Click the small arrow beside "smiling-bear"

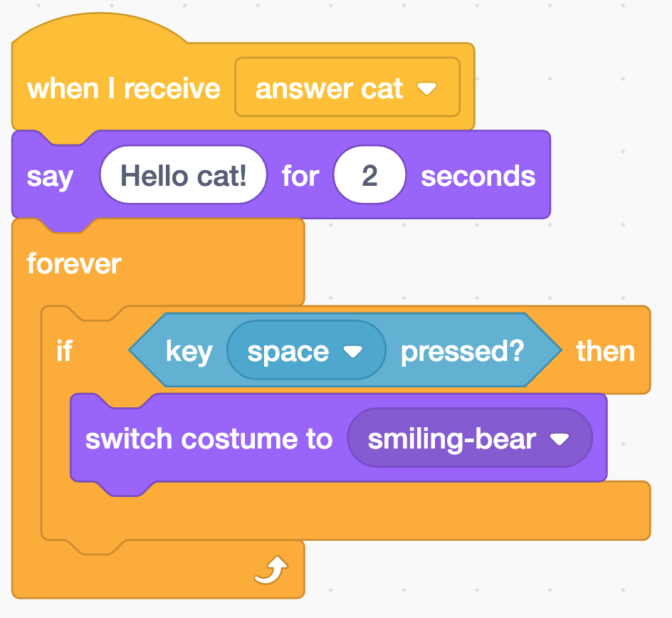coord(560,439)
